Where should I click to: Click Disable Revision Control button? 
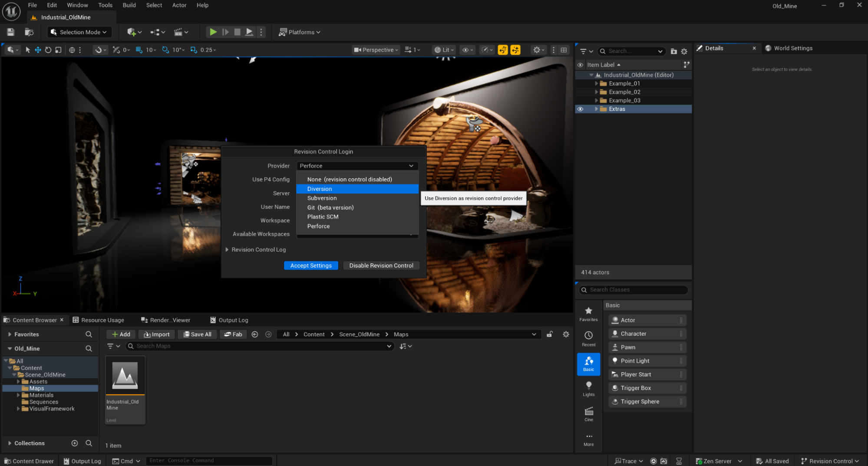coord(381,266)
